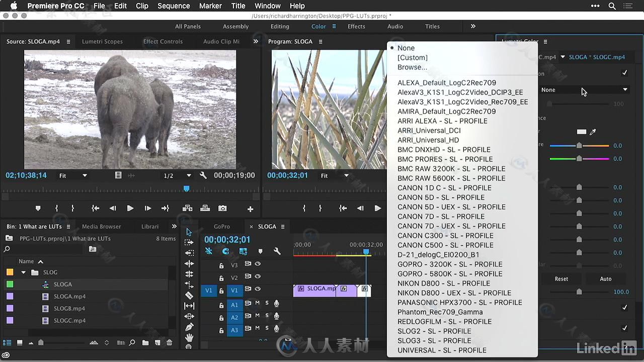Click the white balance eyedropper
Screen dimensions: 644x362
(x=593, y=132)
